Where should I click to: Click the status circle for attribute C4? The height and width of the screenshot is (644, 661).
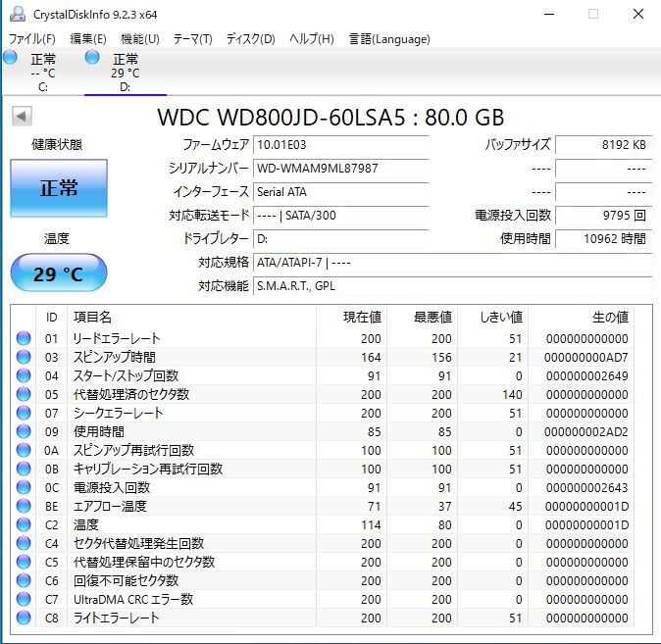[24, 543]
